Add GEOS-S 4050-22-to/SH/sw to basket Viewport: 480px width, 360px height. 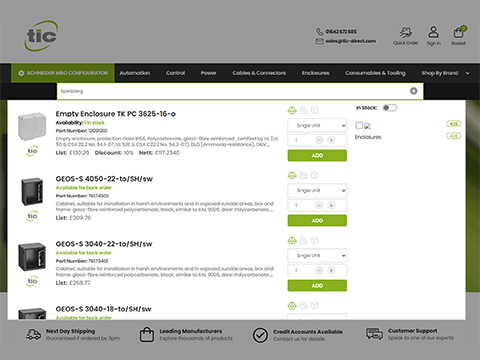(x=317, y=220)
